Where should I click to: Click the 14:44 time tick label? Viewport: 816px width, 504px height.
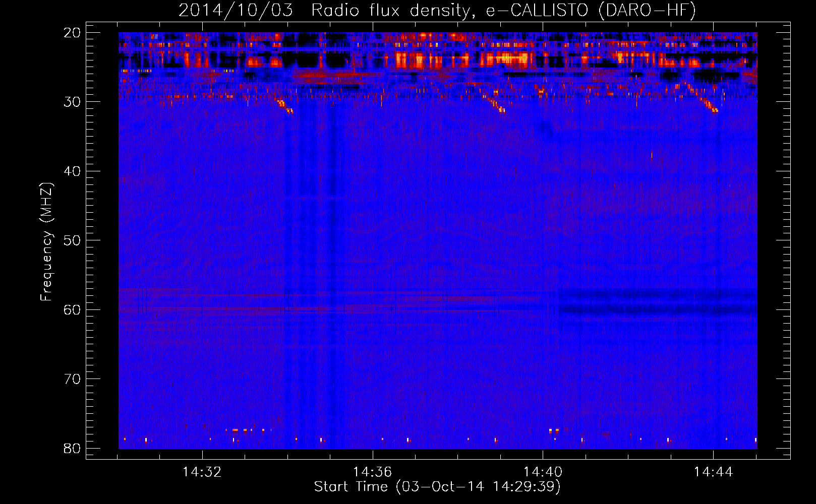coord(713,472)
